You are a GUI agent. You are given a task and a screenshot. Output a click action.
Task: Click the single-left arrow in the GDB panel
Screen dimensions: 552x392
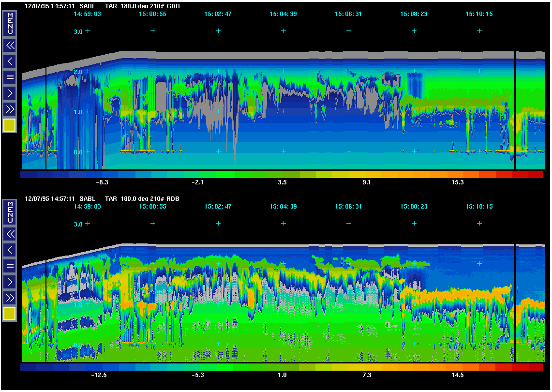pos(10,61)
